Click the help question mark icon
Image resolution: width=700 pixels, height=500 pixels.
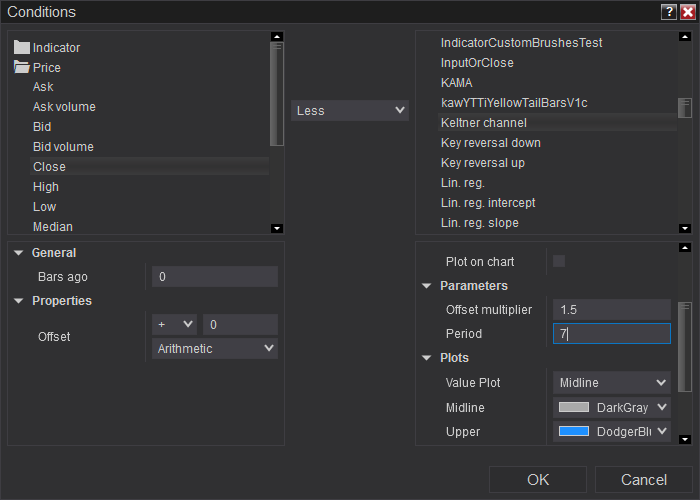(668, 12)
